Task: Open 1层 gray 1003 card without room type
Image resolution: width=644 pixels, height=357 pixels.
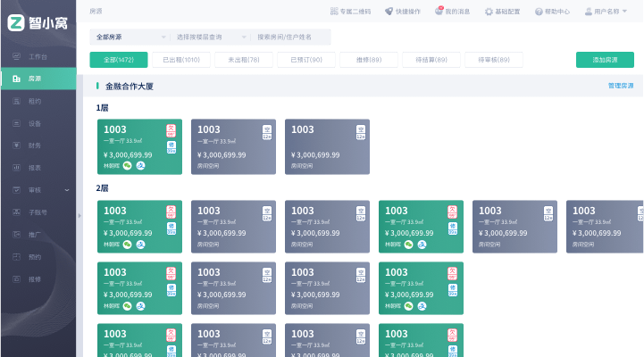Action: click(327, 147)
